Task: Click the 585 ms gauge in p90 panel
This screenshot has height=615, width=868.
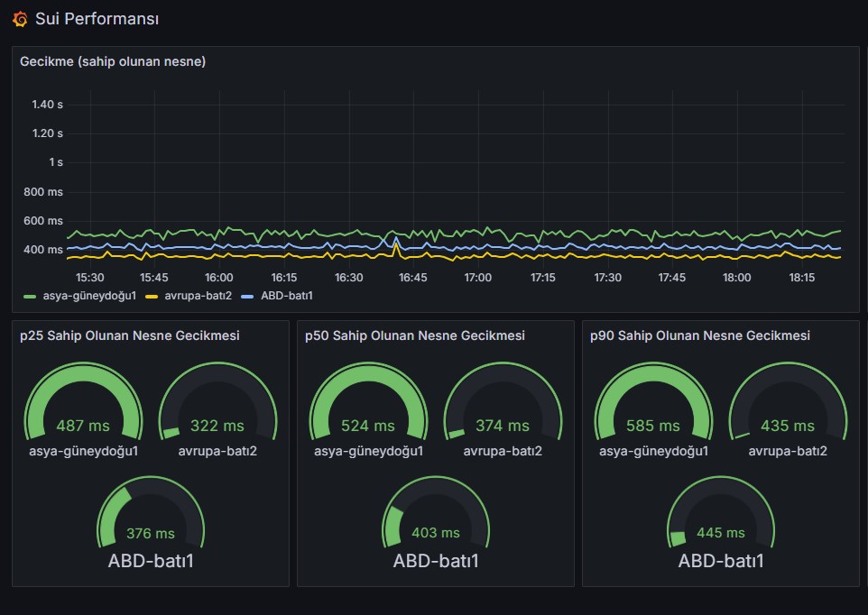Action: point(654,401)
